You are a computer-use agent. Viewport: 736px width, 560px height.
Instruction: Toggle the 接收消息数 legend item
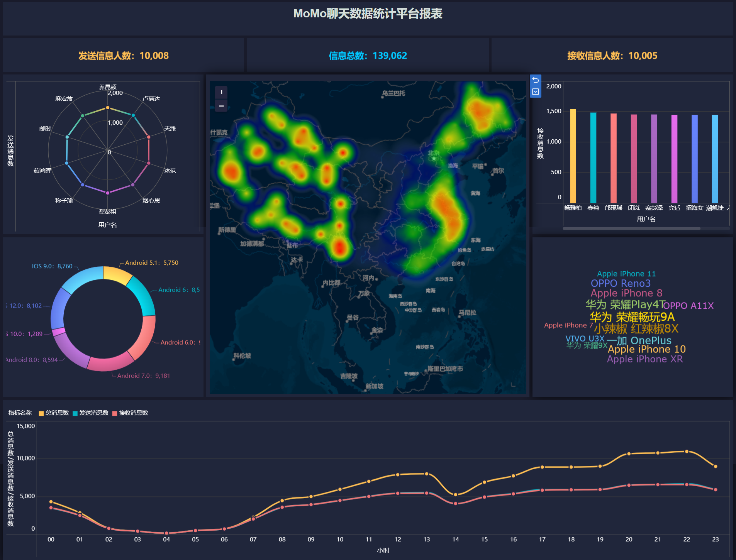[x=130, y=413]
